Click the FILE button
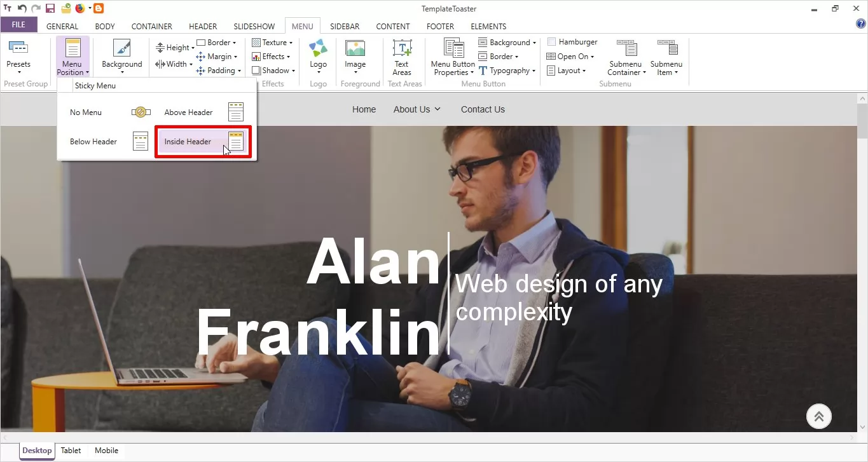The width and height of the screenshot is (868, 462). (18, 25)
